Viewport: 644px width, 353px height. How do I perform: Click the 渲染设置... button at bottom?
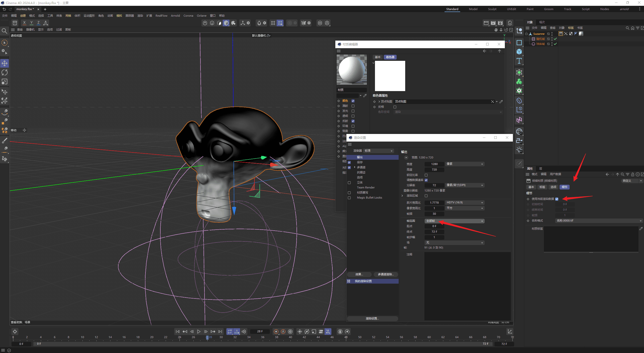click(x=372, y=319)
